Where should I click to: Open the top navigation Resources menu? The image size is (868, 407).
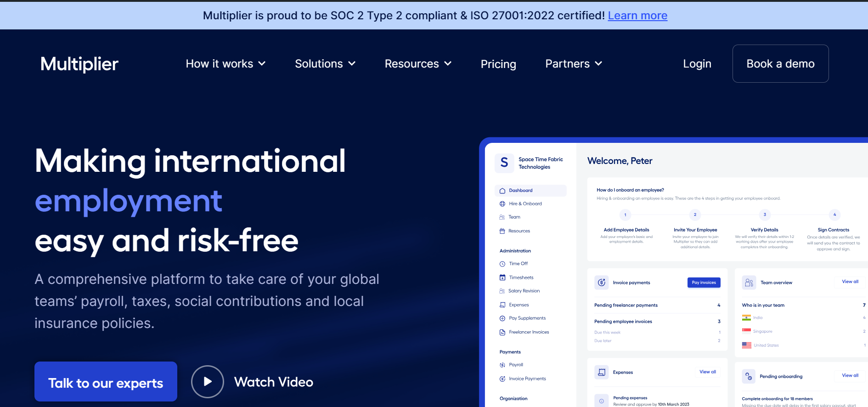pos(418,64)
